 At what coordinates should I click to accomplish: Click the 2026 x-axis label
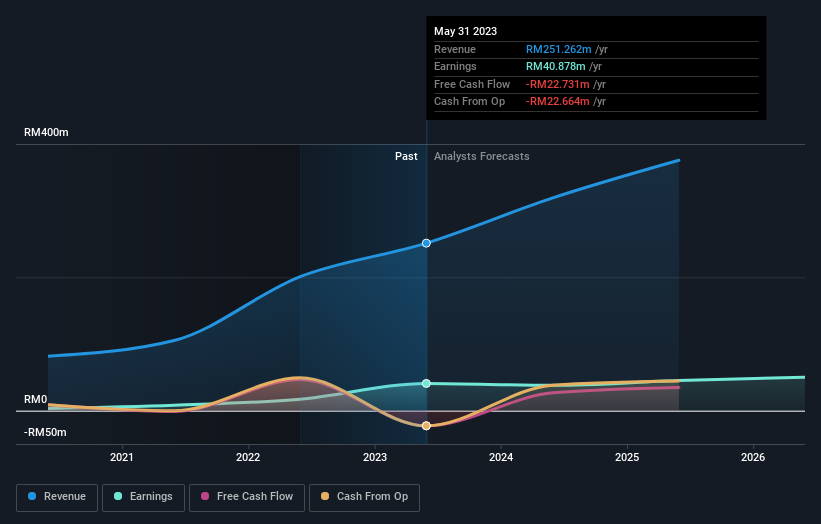point(753,457)
